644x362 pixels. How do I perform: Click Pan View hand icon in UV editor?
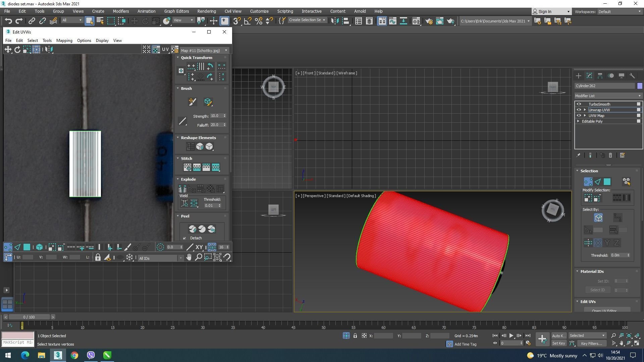click(189, 257)
